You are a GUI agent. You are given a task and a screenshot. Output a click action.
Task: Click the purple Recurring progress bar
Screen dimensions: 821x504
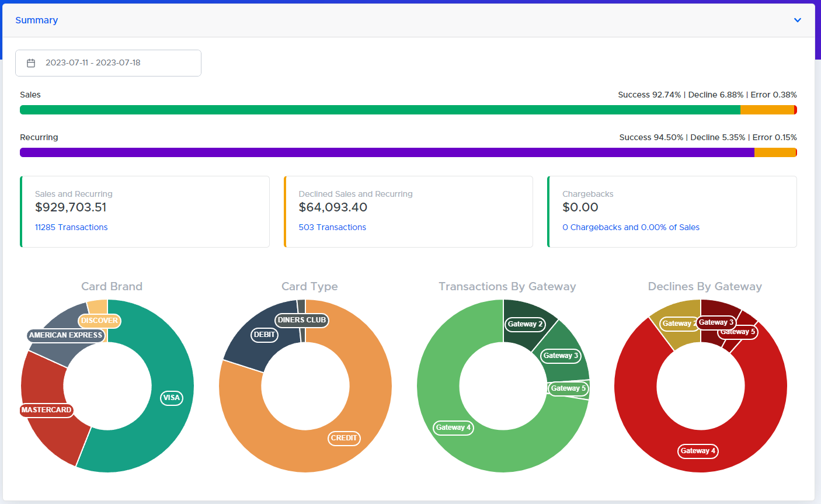tap(385, 152)
